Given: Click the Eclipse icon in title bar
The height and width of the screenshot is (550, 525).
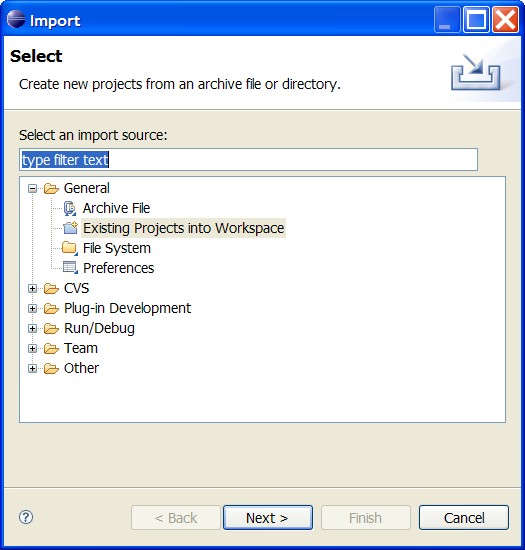Looking at the screenshot, I should [16, 19].
